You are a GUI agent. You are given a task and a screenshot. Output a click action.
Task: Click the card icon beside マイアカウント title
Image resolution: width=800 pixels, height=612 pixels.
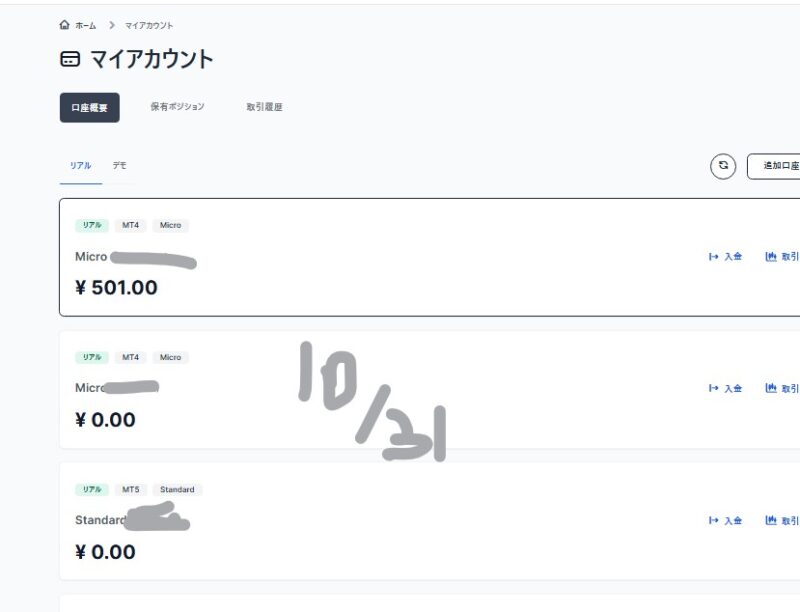[x=70, y=60]
